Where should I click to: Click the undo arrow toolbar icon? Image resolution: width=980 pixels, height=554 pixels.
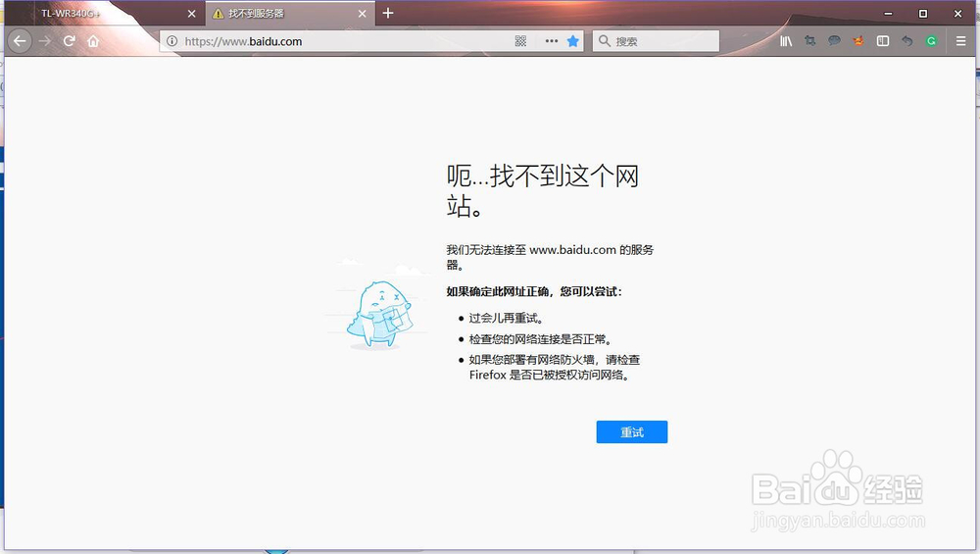[906, 41]
